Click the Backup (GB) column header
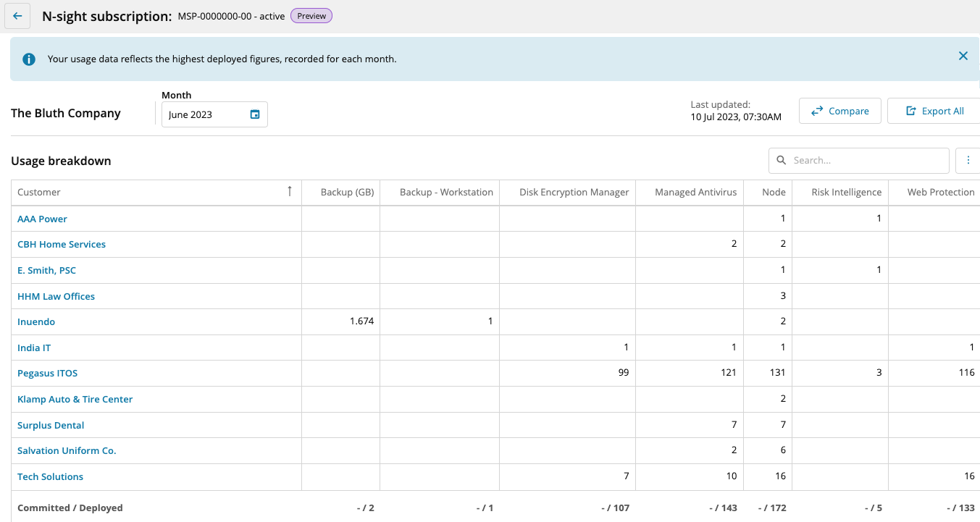This screenshot has width=980, height=522. 347,193
